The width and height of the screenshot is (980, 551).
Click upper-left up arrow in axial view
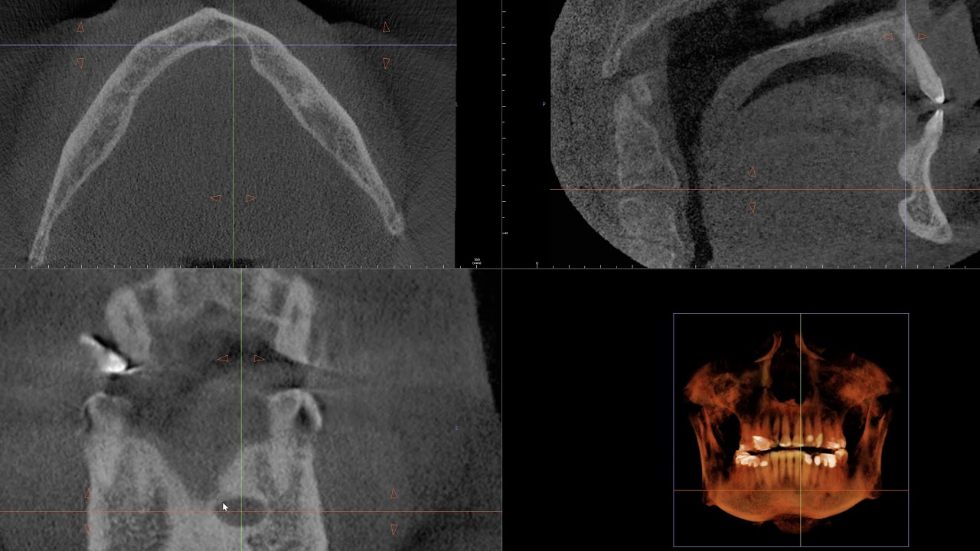[80, 28]
